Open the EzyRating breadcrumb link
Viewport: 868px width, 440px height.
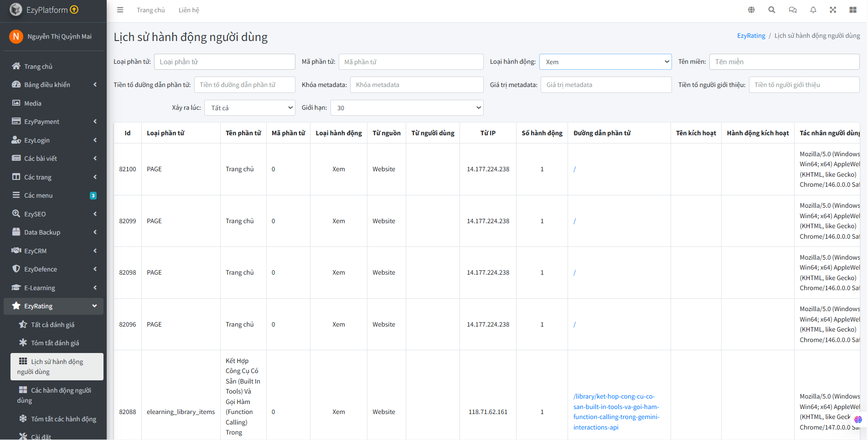point(751,35)
